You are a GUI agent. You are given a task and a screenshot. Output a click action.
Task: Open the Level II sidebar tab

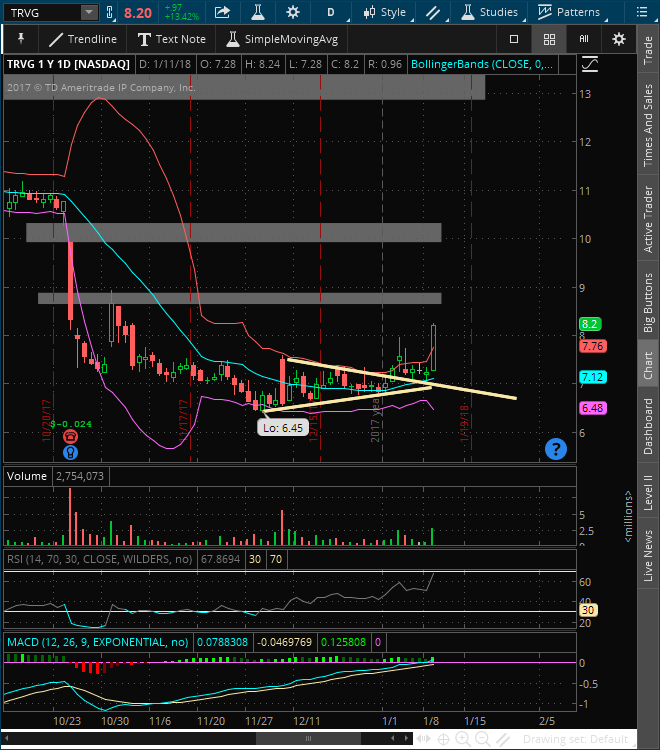coord(648,493)
